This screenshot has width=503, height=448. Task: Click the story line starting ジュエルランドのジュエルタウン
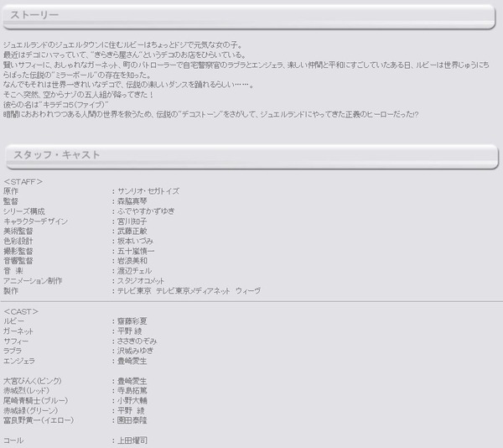123,45
